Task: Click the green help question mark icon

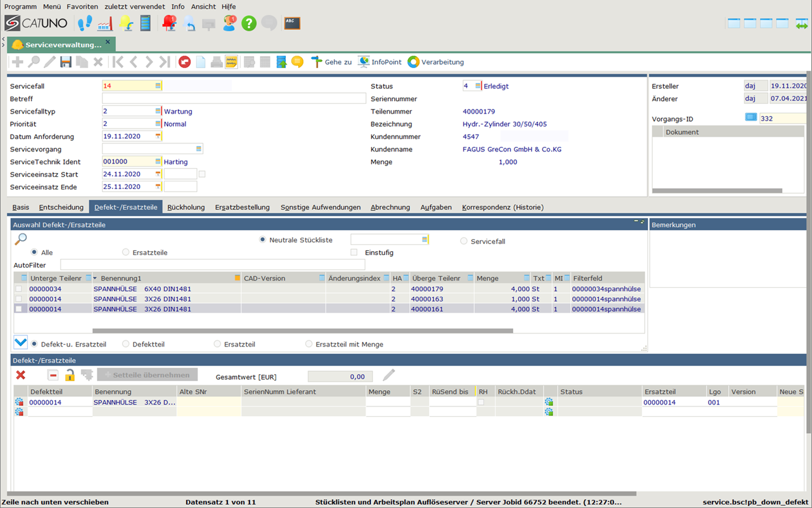Action: point(248,23)
